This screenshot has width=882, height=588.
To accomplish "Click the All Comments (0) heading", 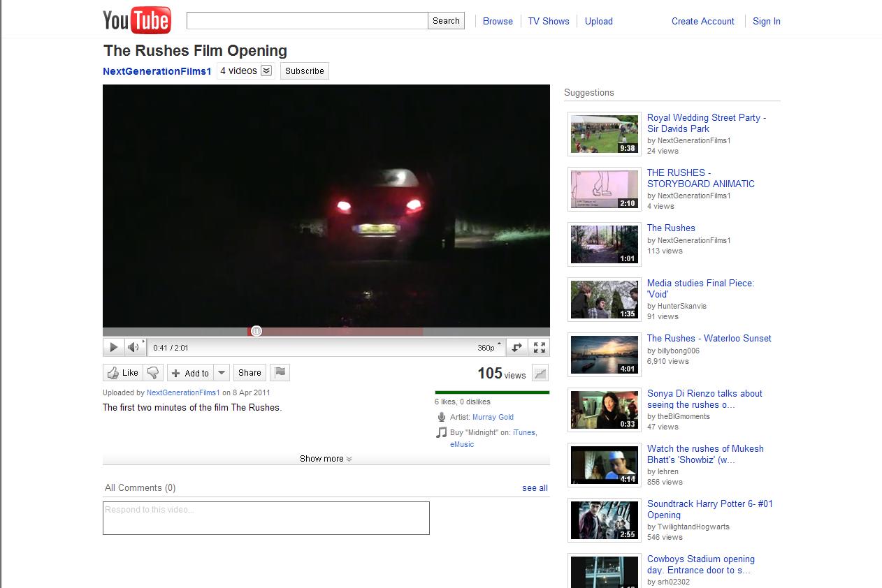I will (x=140, y=488).
